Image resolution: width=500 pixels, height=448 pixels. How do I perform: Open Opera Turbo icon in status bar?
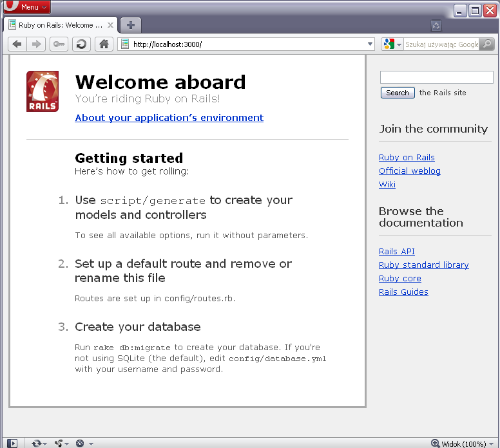[80, 443]
